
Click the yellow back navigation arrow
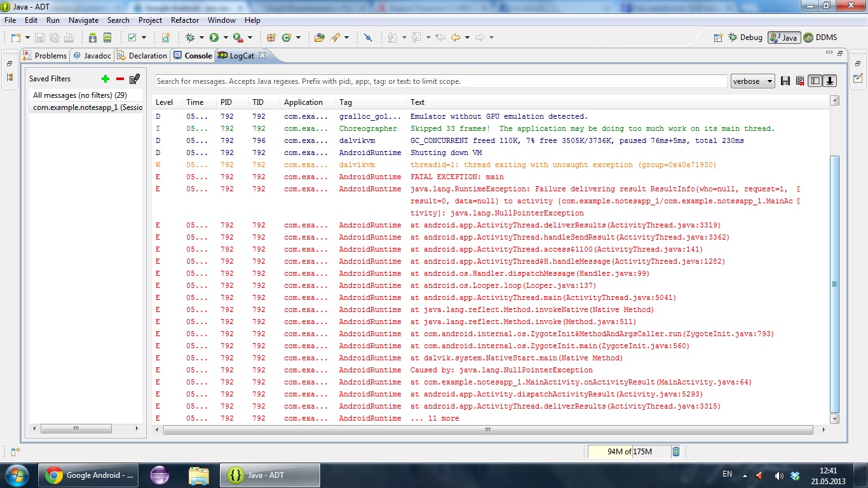455,37
